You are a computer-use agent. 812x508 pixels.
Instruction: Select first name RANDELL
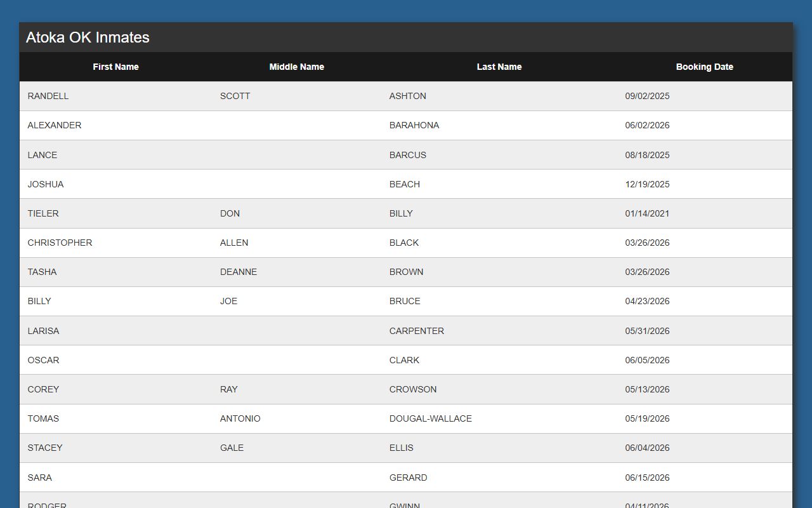[48, 96]
